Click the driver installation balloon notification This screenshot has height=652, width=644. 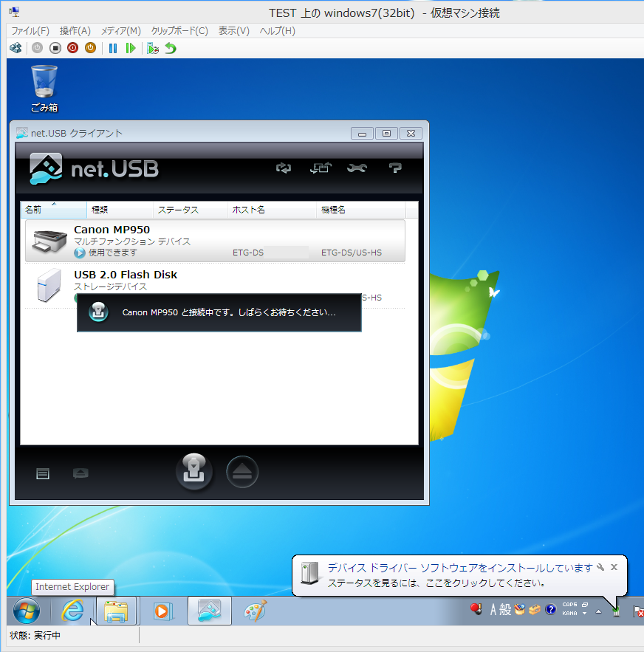pyautogui.click(x=459, y=575)
